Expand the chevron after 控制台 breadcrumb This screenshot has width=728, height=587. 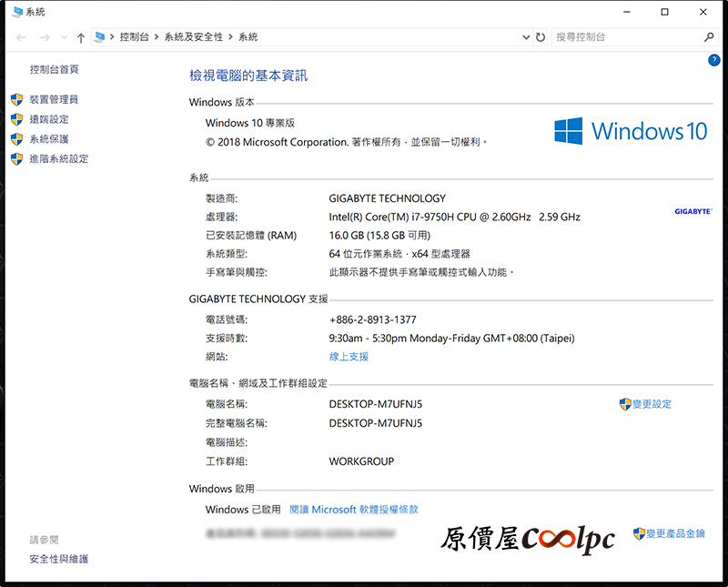coord(157,37)
